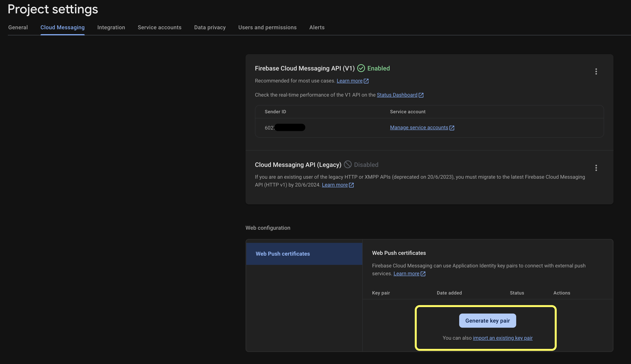This screenshot has width=631, height=364.
Task: Click the external-link icon next to Status Dashboard
Action: (421, 95)
